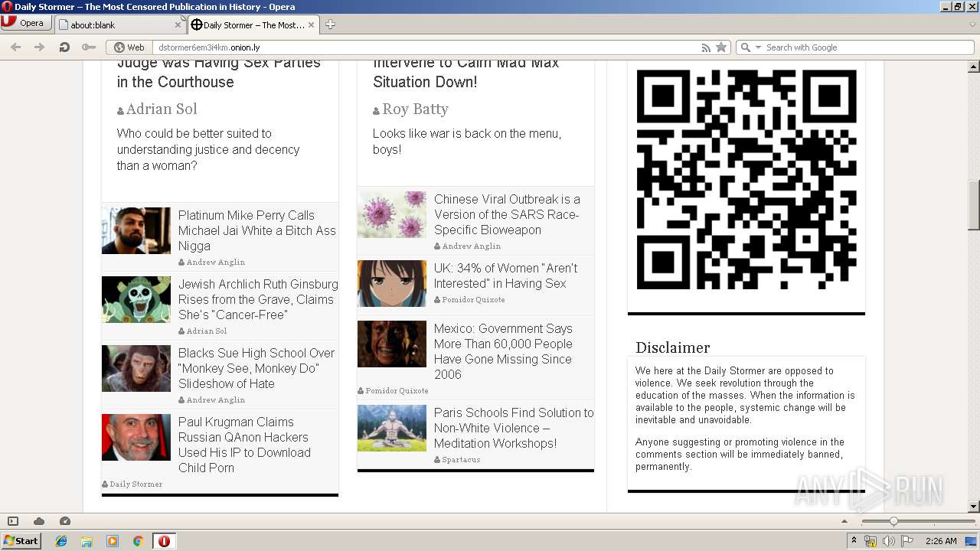Viewport: 980px width, 551px height.
Task: Click the Opera Link cloud icon
Action: pyautogui.click(x=39, y=521)
